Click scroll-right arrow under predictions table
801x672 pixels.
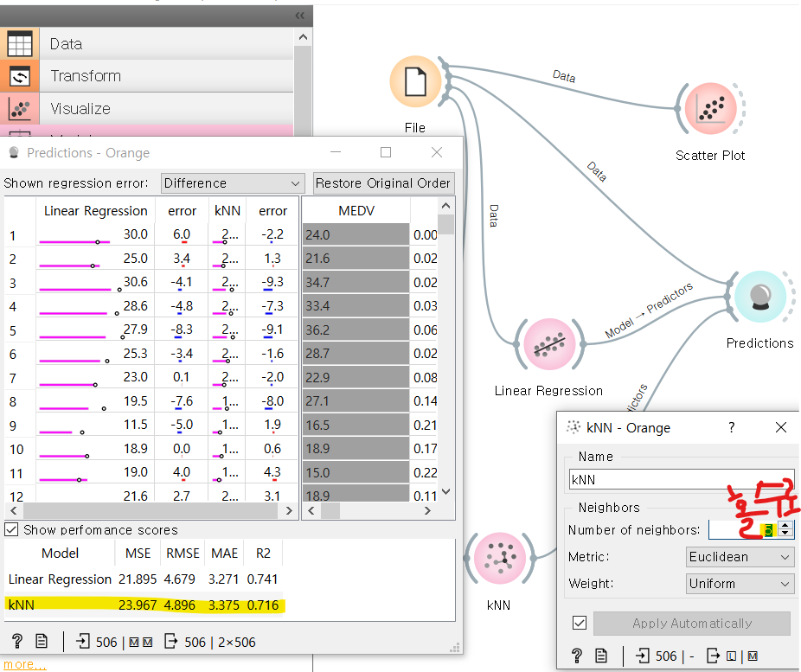(x=289, y=510)
